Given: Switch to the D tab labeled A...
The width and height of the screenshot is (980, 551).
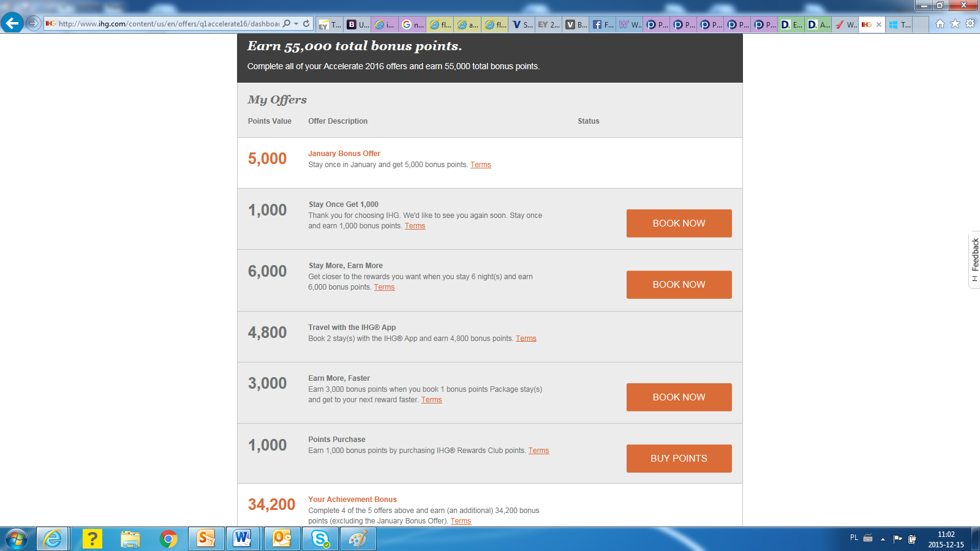Looking at the screenshot, I should (x=818, y=24).
